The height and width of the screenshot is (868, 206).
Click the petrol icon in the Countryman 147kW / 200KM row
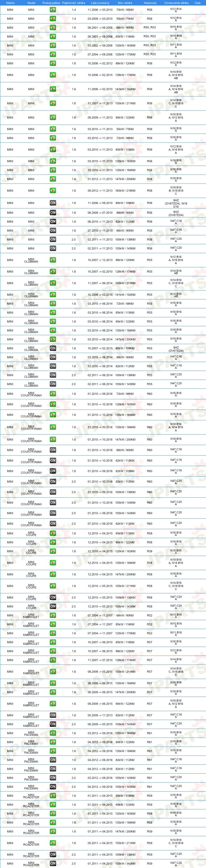[x=53, y=440]
